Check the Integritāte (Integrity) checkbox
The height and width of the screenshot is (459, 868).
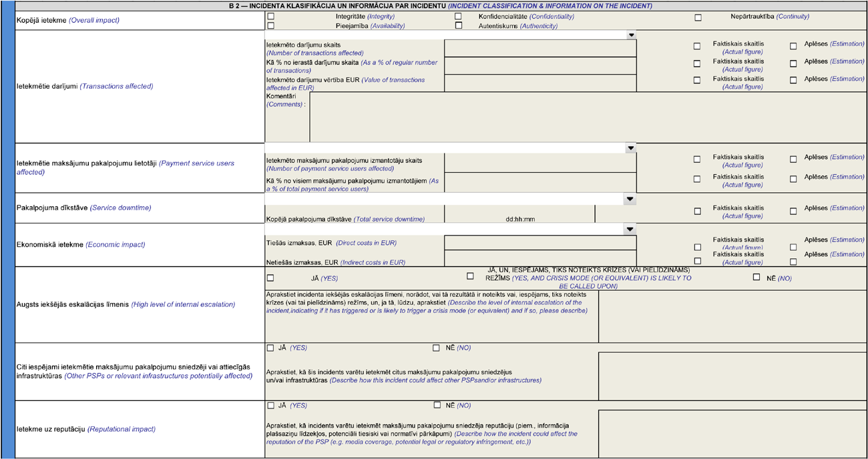[270, 16]
